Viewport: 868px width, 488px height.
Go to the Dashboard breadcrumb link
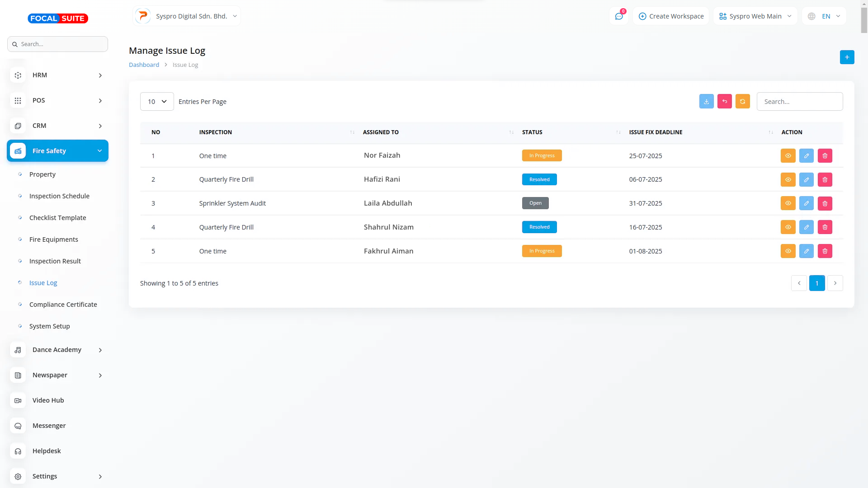point(144,65)
